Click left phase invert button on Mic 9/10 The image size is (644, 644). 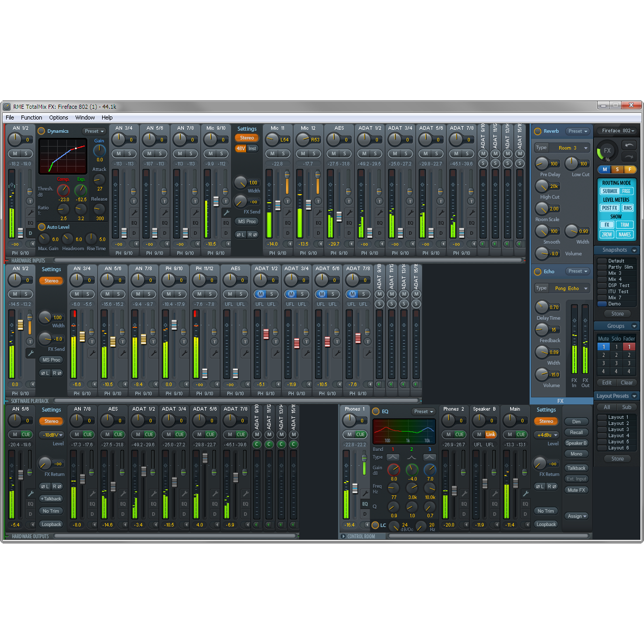point(240,234)
